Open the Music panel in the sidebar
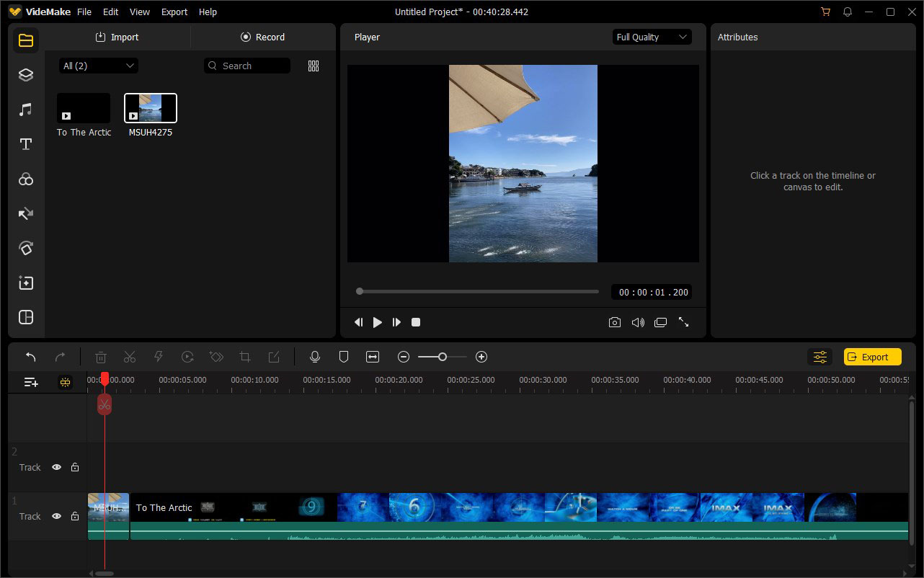924x578 pixels. tap(25, 109)
